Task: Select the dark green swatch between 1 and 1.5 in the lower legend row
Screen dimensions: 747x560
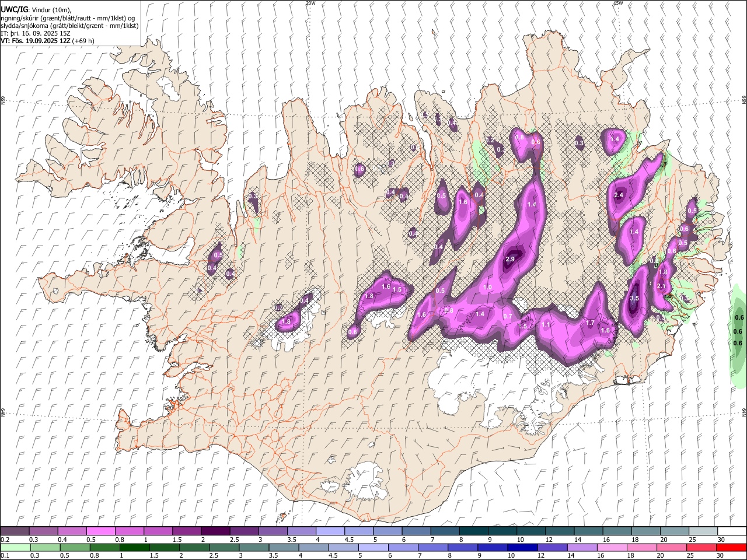Action: pos(135,547)
